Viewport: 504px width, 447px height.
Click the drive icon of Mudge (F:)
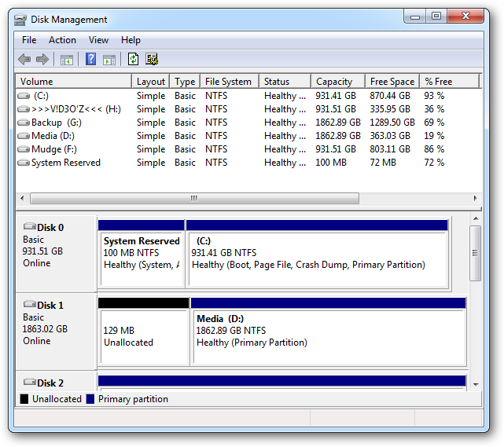click(24, 149)
